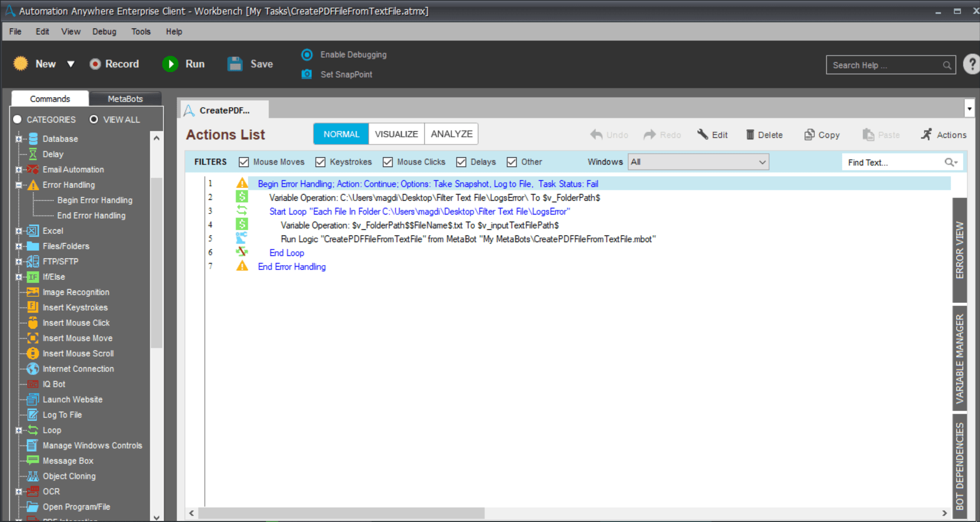Image resolution: width=980 pixels, height=522 pixels.
Task: Open the ERROR VIEW side panel
Action: click(960, 250)
